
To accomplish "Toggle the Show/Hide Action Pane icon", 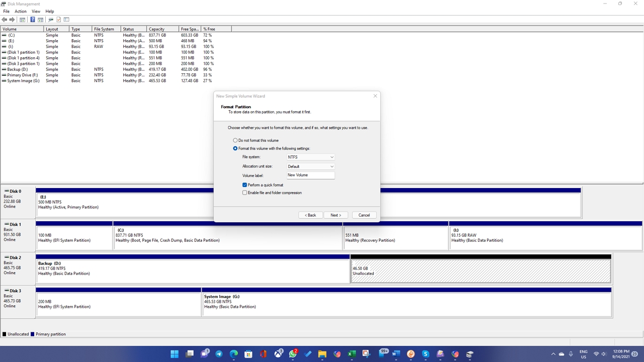I will click(x=40, y=19).
